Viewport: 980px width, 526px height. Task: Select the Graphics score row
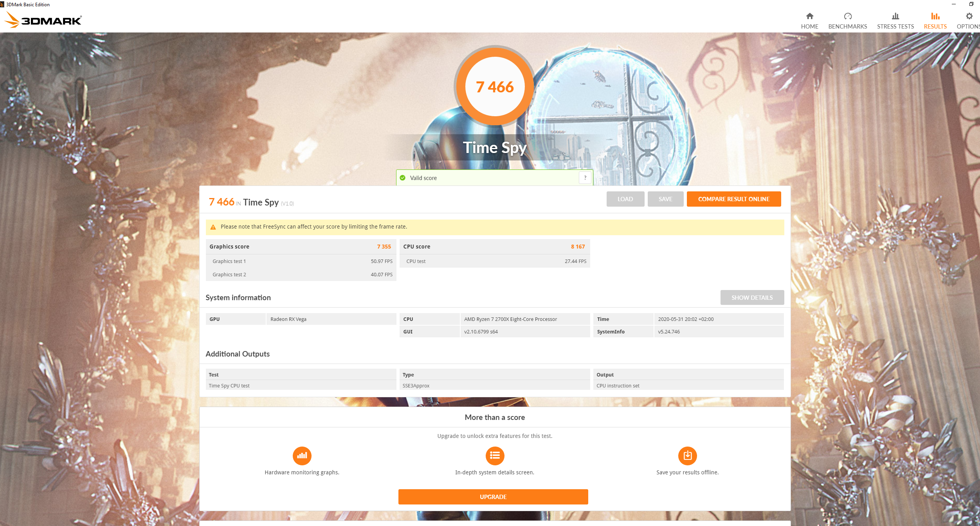coord(301,247)
